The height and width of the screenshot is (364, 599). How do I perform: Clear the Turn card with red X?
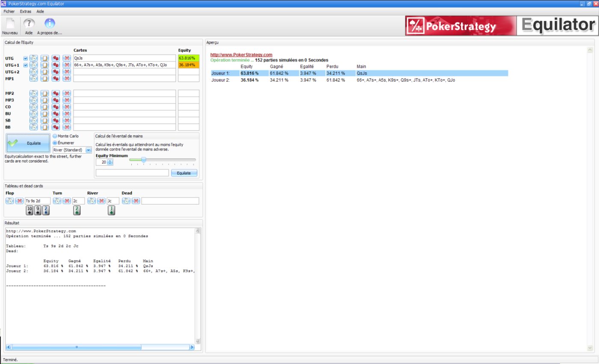pos(67,201)
